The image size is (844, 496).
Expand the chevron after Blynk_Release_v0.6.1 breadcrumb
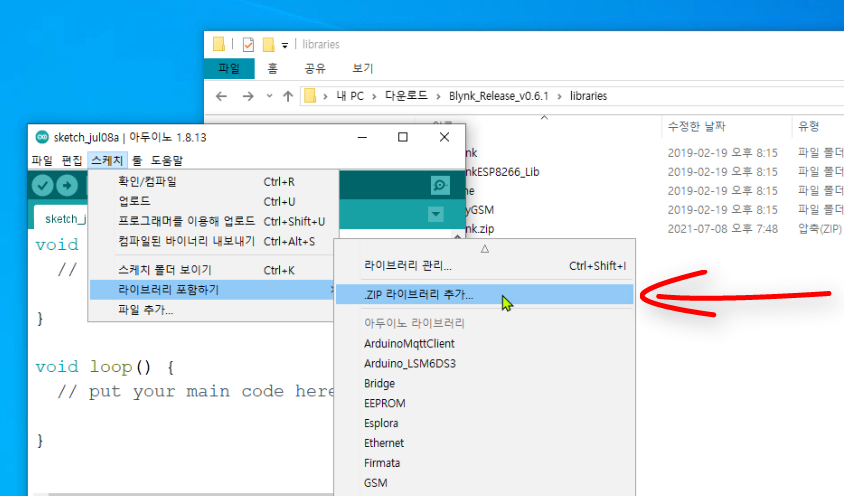559,96
